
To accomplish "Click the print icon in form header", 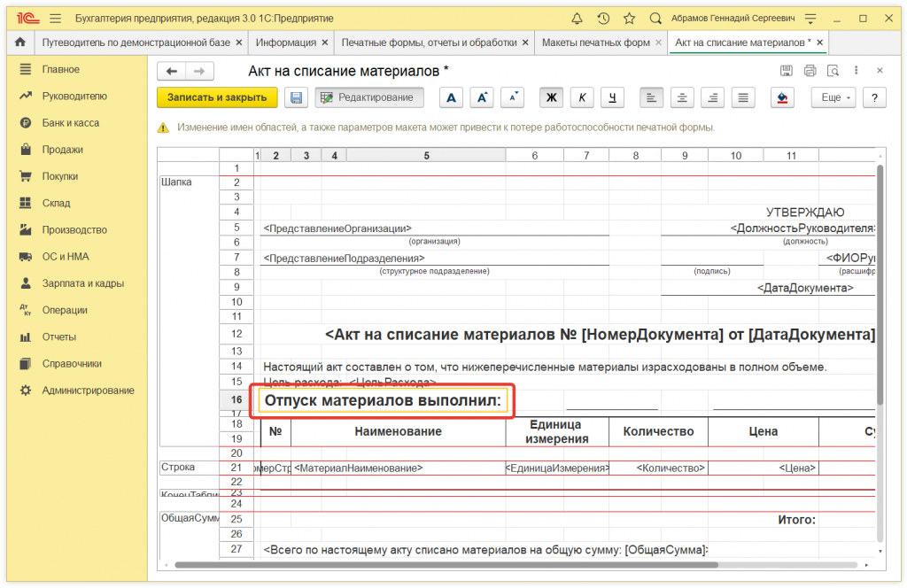I will [x=810, y=71].
